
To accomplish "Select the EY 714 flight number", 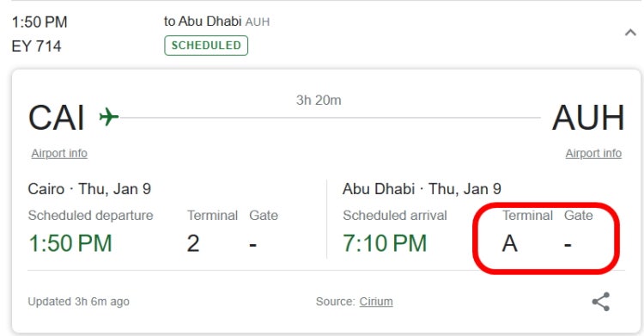I will [36, 46].
